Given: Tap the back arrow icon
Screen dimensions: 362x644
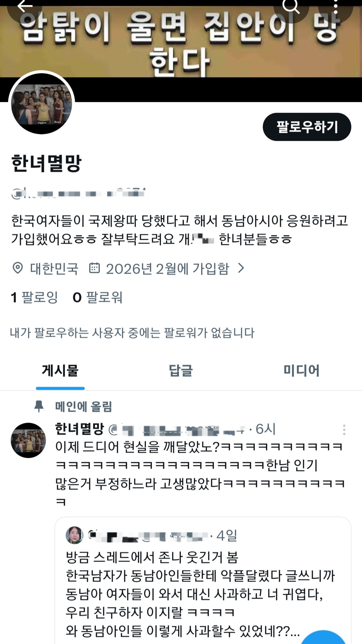Looking at the screenshot, I should [x=25, y=6].
